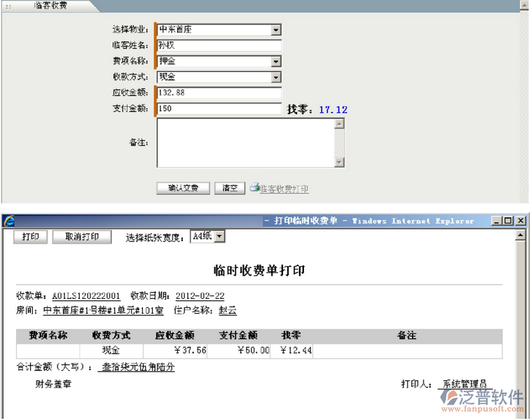Screen dimensions: 531x420
Task: Click the 支付金额 input field
Action: coord(218,108)
